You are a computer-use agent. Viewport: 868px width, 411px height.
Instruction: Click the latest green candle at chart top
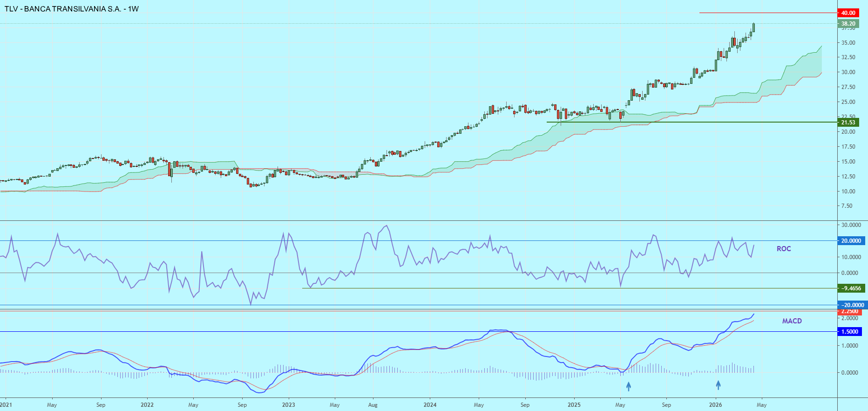753,27
